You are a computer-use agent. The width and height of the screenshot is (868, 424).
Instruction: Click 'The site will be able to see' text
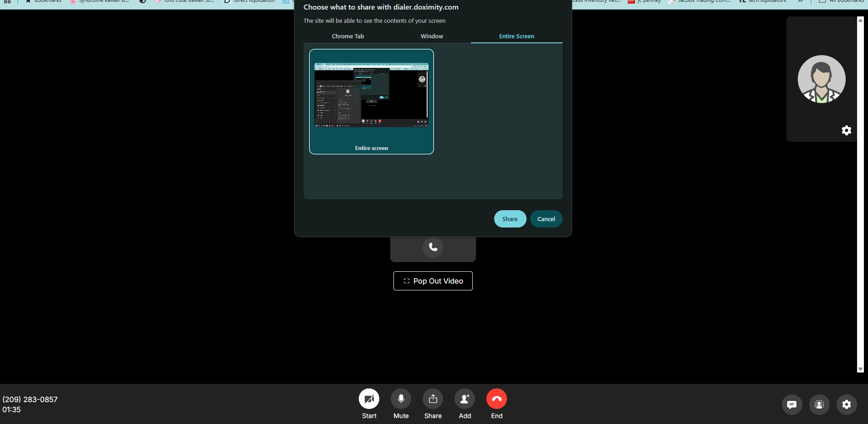coord(374,21)
